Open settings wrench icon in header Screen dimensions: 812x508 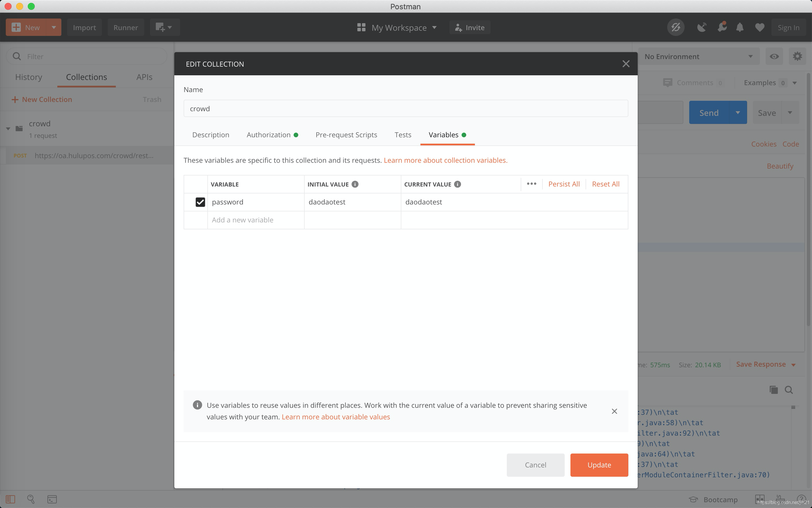click(x=722, y=27)
